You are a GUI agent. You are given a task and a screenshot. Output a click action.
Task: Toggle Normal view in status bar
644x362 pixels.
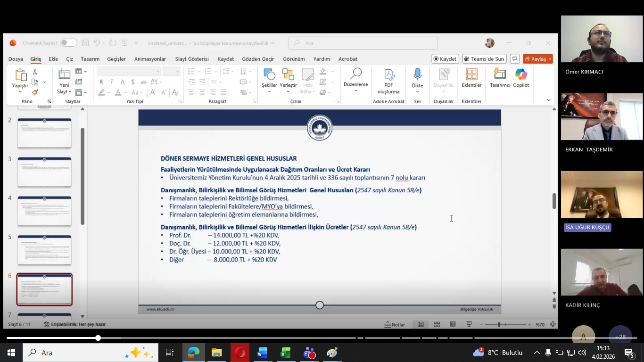point(421,324)
